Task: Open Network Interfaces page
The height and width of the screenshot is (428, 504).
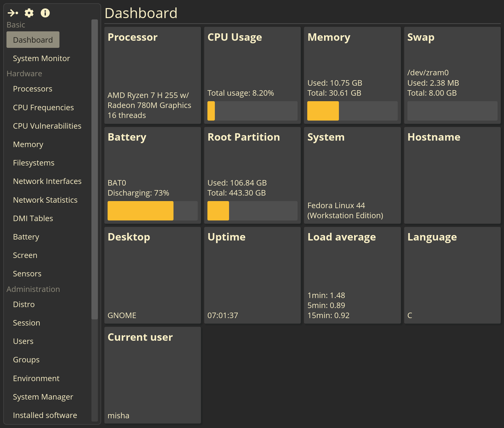Action: [47, 181]
